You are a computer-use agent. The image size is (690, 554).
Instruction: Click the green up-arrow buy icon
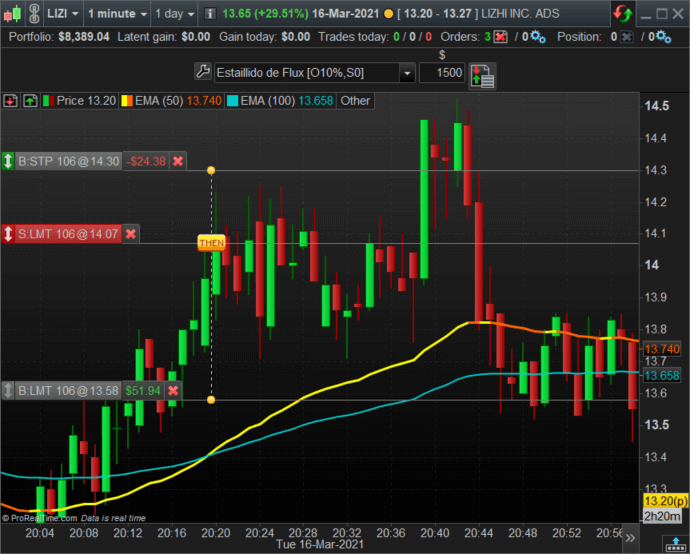(30, 101)
